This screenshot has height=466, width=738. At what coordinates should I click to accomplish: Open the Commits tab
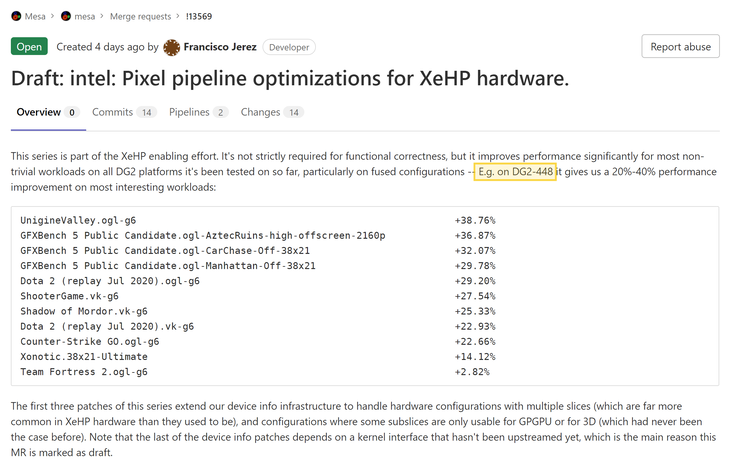(112, 112)
